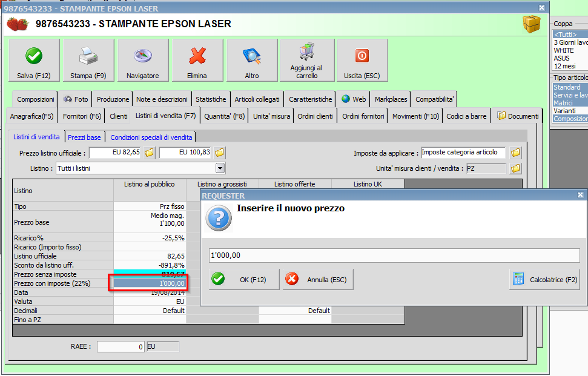Click Annulla (ESC) in requester dialog
Screen dimensions: 588x376
(x=318, y=280)
